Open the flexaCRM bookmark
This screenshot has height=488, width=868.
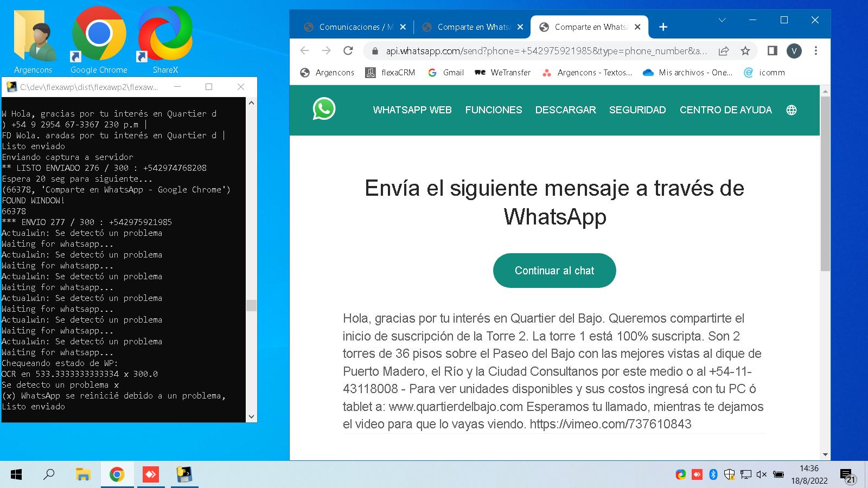(390, 73)
